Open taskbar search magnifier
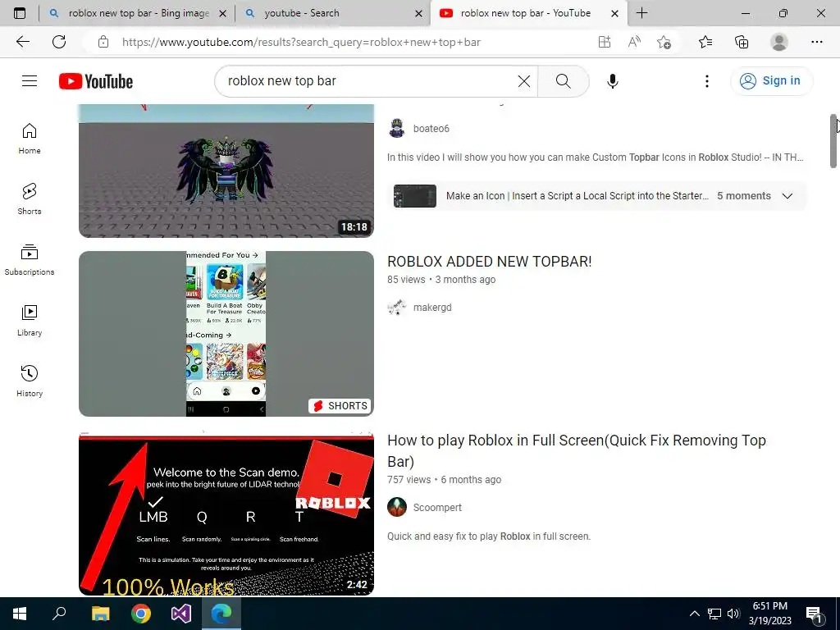Viewport: 840px width, 630px height. click(x=59, y=614)
